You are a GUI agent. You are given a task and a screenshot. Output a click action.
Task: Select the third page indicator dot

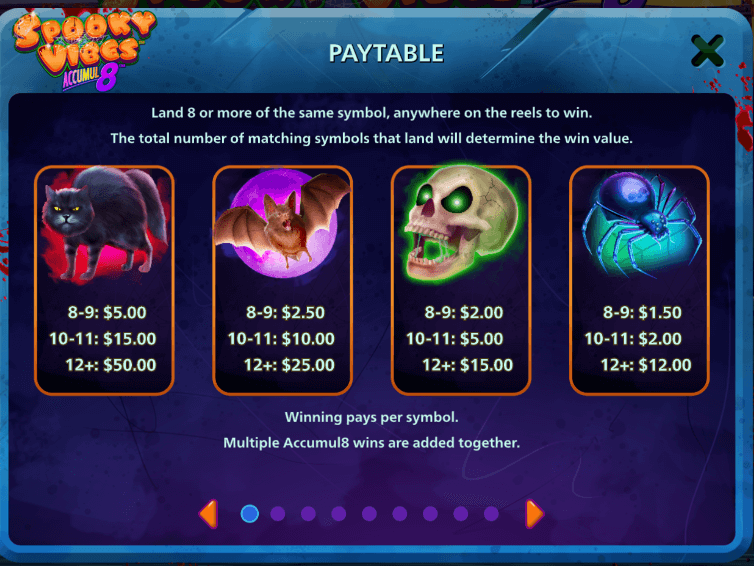tap(308, 514)
